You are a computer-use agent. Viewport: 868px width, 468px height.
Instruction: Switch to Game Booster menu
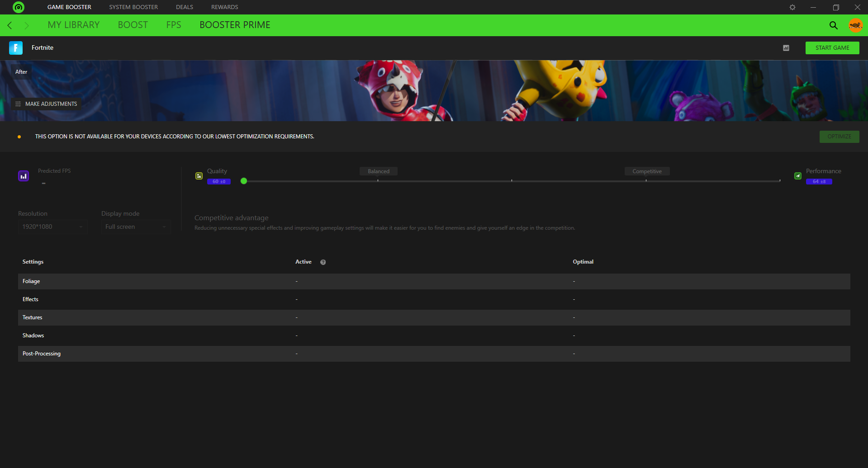pyautogui.click(x=69, y=7)
